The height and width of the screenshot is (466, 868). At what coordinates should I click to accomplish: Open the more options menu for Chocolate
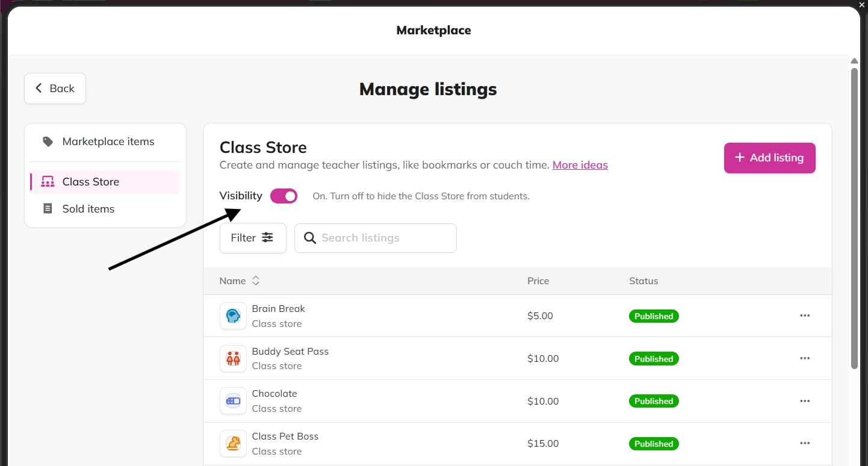[x=805, y=401]
